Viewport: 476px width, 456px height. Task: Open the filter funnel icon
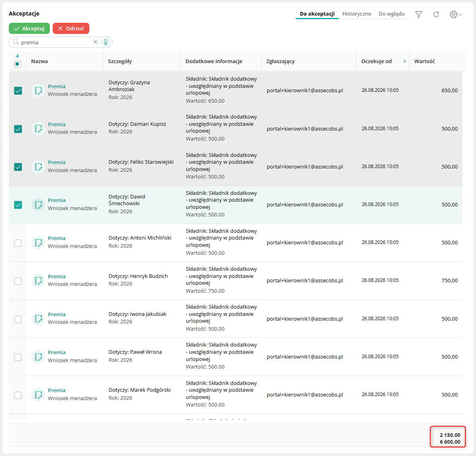tap(419, 14)
